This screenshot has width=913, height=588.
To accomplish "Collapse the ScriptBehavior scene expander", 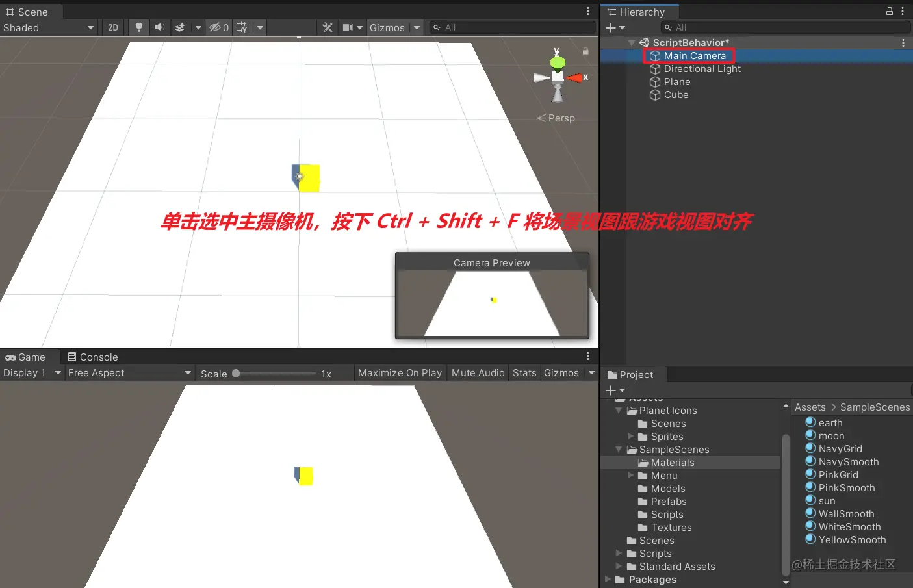I will click(632, 43).
